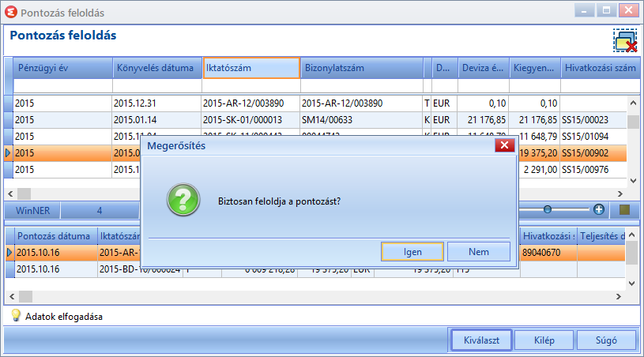Click the Kiválaszt button

(481, 340)
